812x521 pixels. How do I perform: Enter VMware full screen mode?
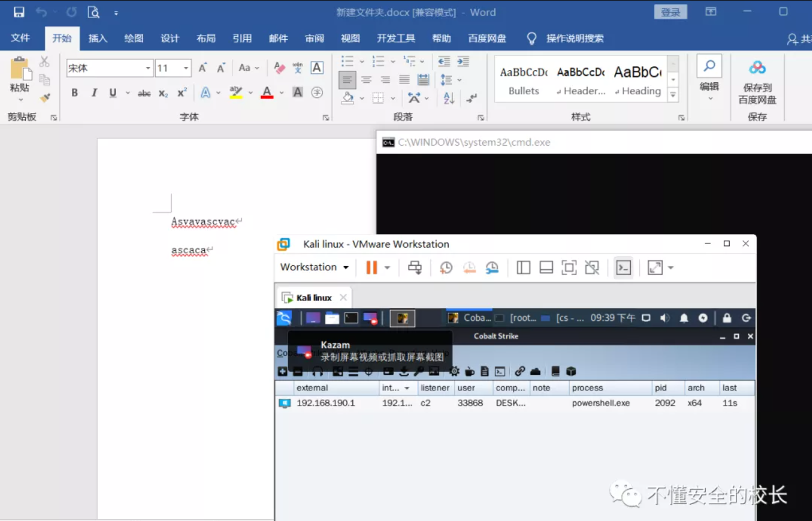(654, 267)
